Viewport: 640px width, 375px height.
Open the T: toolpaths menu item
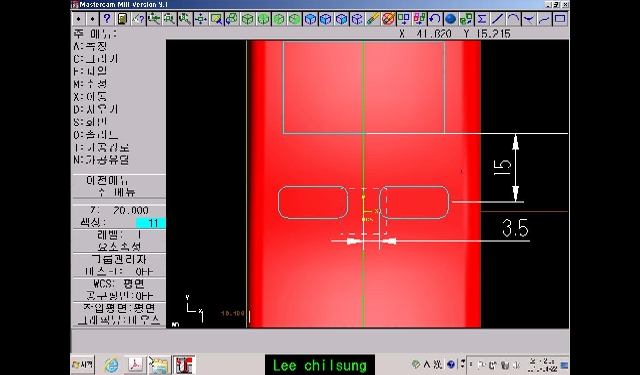click(102, 147)
